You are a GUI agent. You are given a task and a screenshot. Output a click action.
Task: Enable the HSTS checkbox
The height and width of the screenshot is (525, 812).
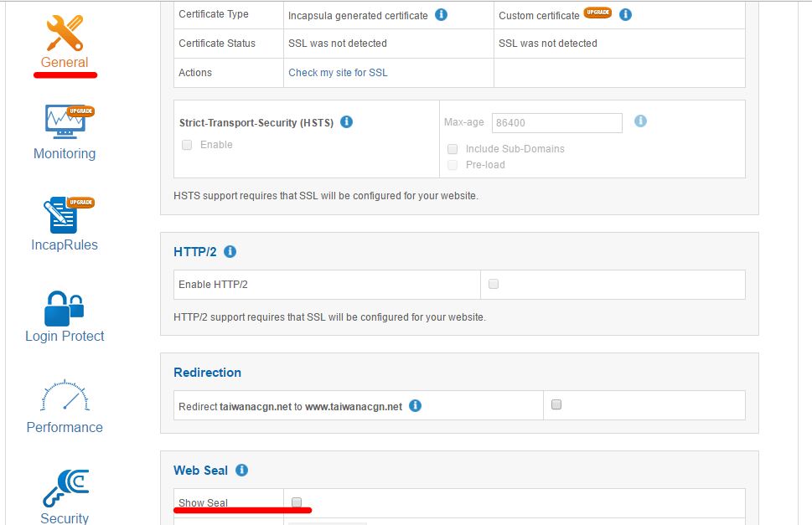pyautogui.click(x=187, y=145)
